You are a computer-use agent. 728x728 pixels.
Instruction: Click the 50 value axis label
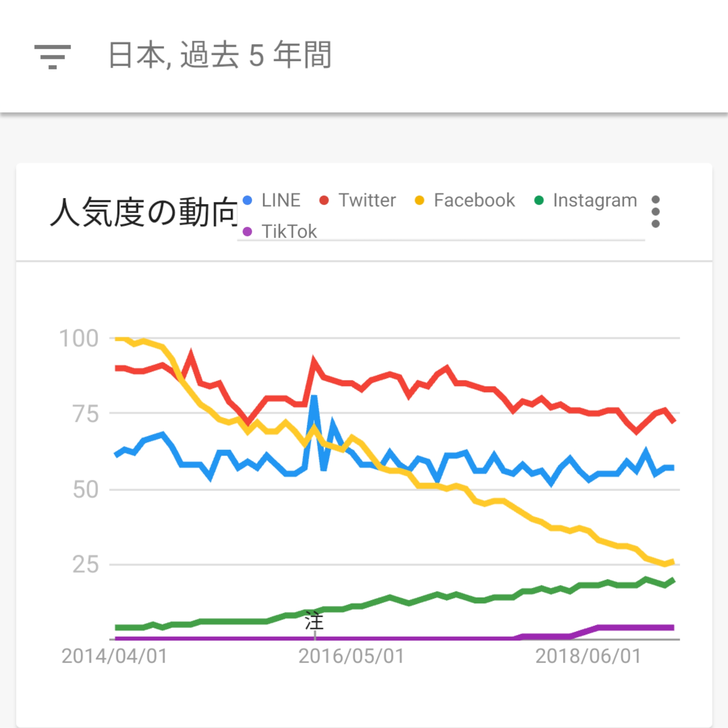(86, 490)
